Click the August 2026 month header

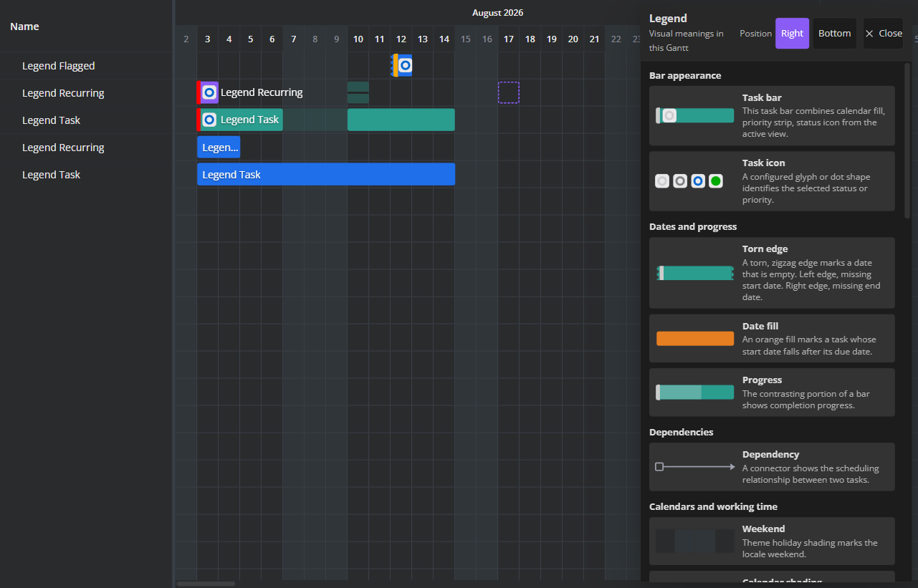click(x=497, y=13)
